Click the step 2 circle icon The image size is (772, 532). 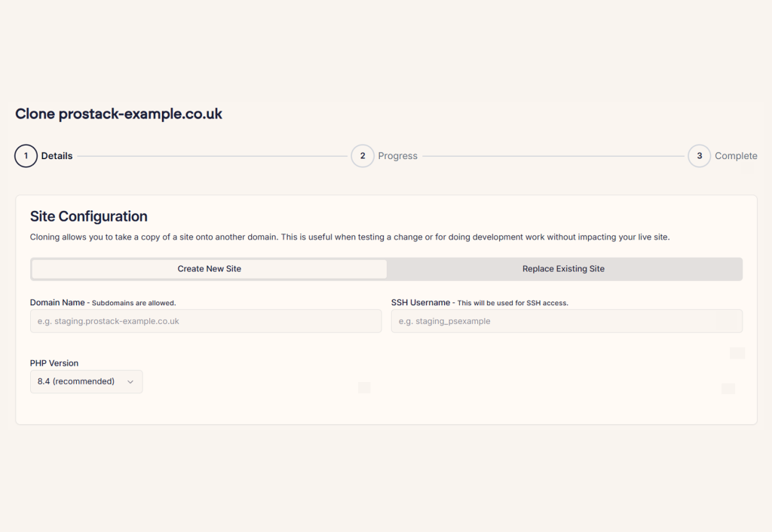[x=363, y=156]
